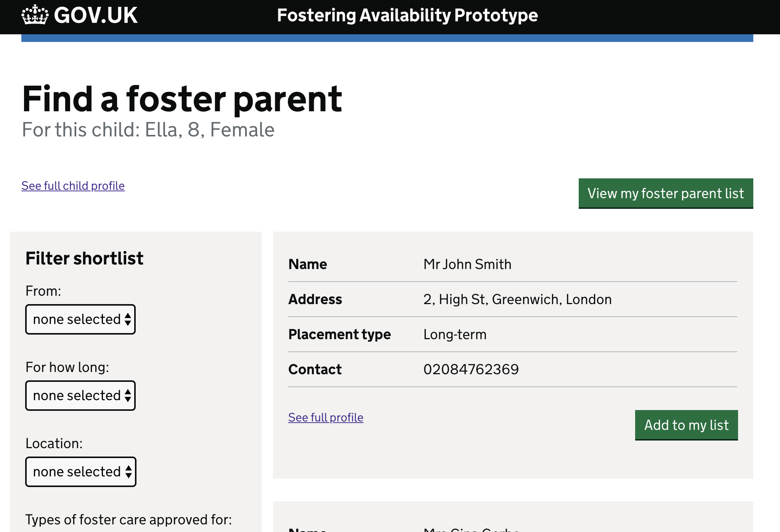Click the Find a foster parent heading

point(182,99)
